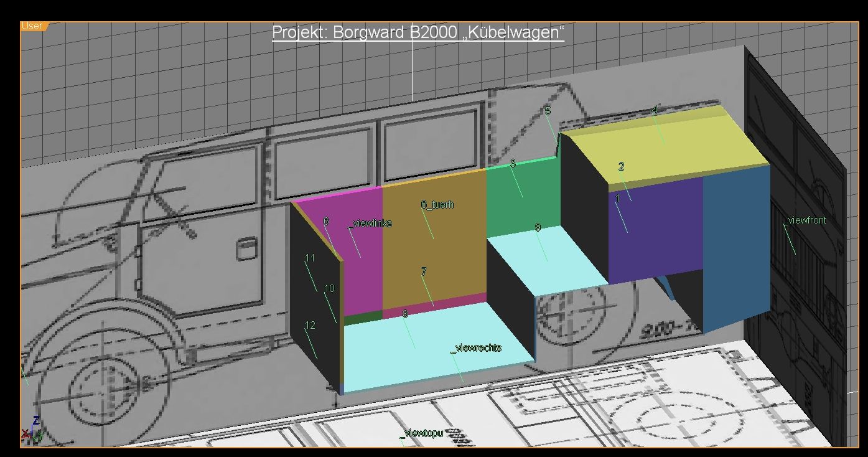The height and width of the screenshot is (457, 868).
Task: Select the 6_tuerh object label
Action: pyautogui.click(x=437, y=204)
